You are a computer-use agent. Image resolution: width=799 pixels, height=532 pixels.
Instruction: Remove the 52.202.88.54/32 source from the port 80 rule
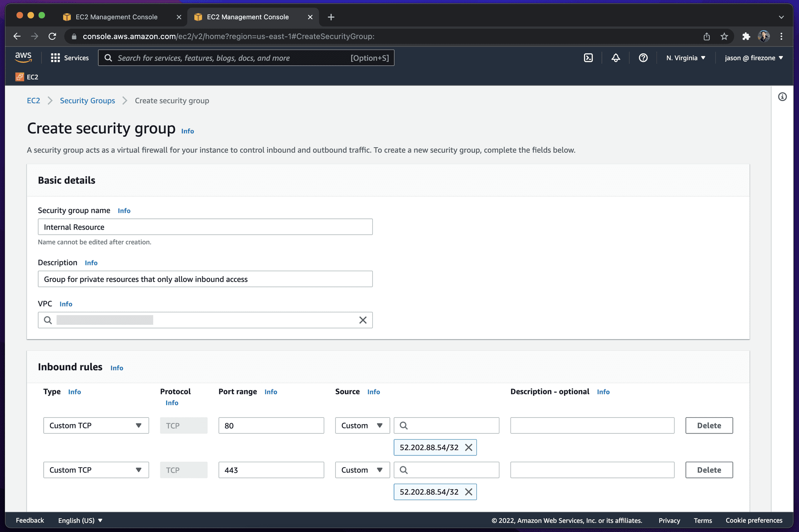click(x=469, y=447)
